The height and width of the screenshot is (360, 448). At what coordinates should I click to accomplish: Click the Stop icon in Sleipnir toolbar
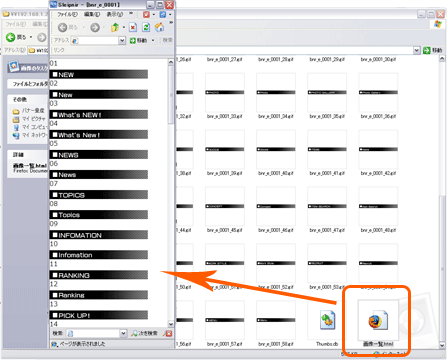133,27
